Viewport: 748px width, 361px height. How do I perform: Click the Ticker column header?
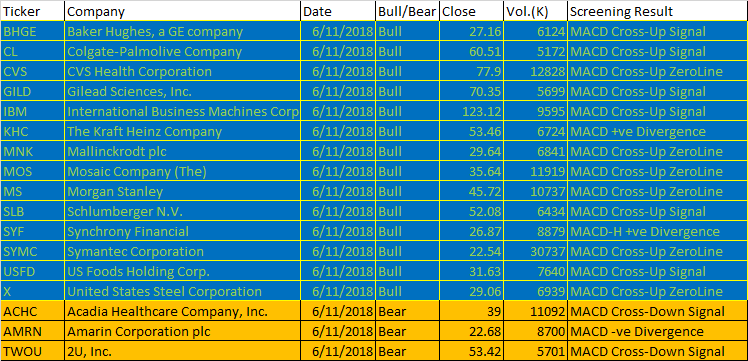tap(32, 11)
